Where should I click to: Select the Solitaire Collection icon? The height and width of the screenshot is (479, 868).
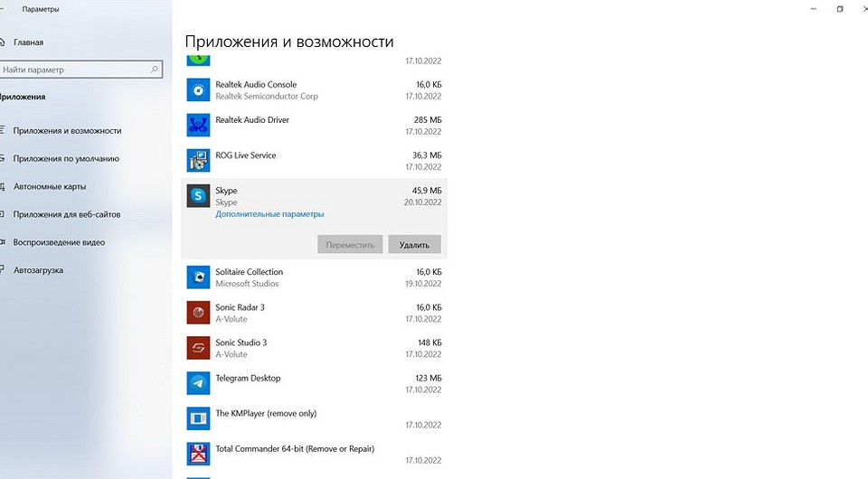(x=198, y=277)
